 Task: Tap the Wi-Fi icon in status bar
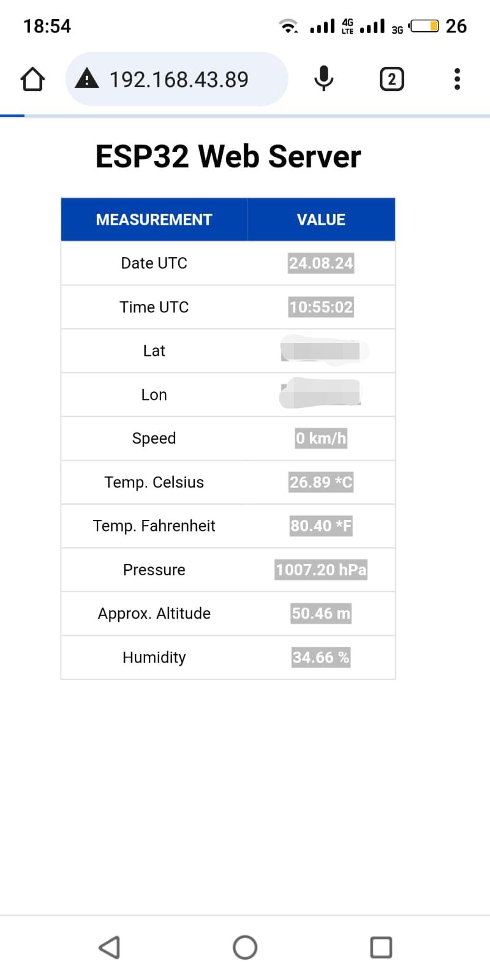tap(288, 26)
